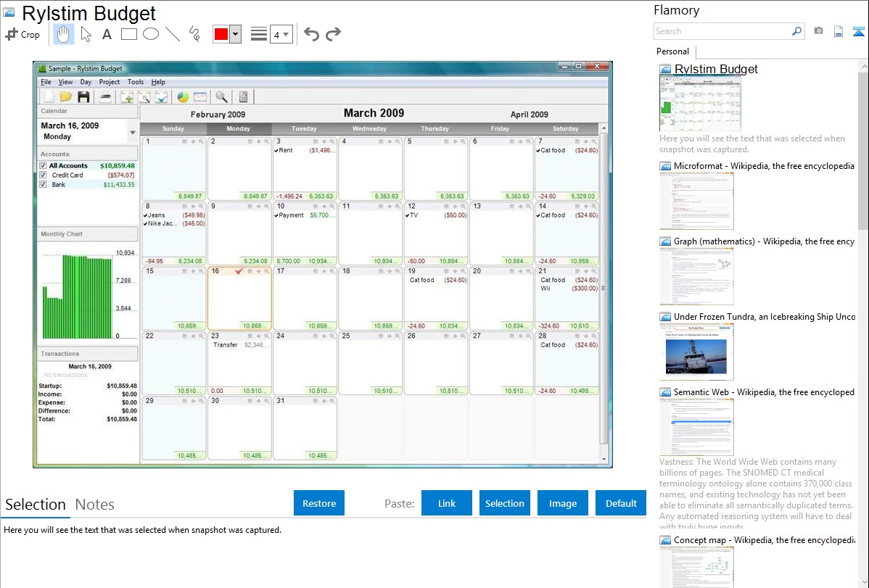The height and width of the screenshot is (588, 869).
Task: Click the new page document icon
Action: 839,31
